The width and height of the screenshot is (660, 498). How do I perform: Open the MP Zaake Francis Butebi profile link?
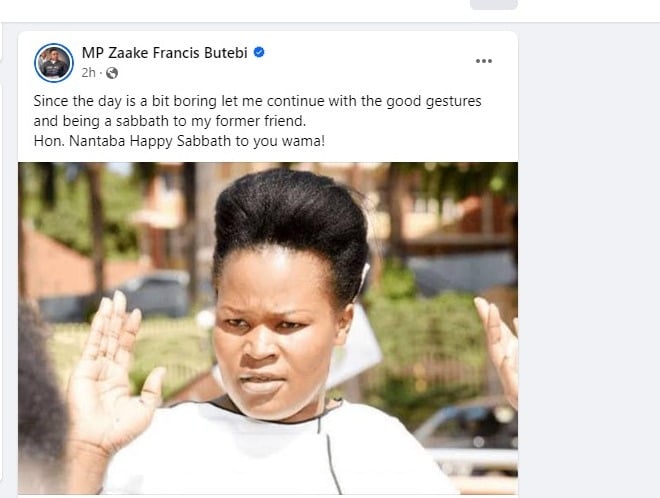click(165, 52)
